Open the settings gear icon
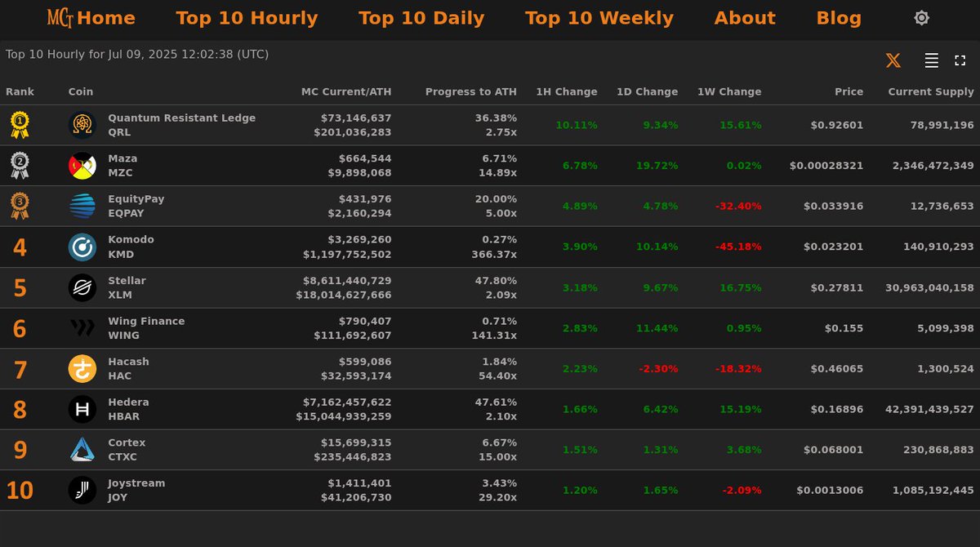This screenshot has height=547, width=980. (x=921, y=18)
